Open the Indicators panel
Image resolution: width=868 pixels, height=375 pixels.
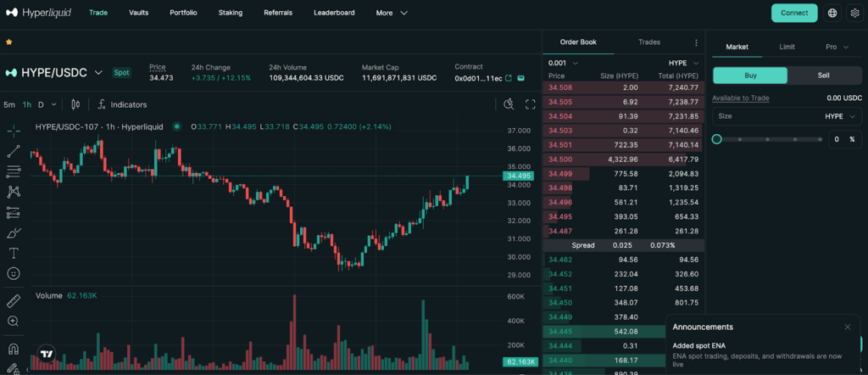pyautogui.click(x=122, y=104)
